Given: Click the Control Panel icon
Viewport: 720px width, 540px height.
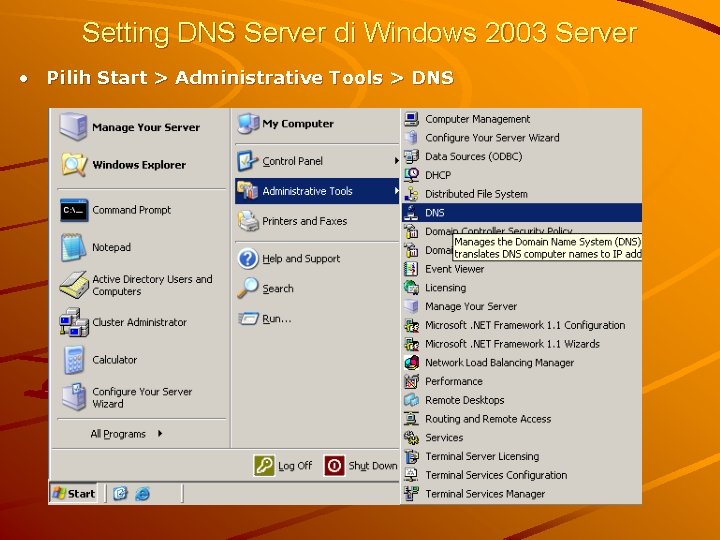Looking at the screenshot, I should [248, 161].
